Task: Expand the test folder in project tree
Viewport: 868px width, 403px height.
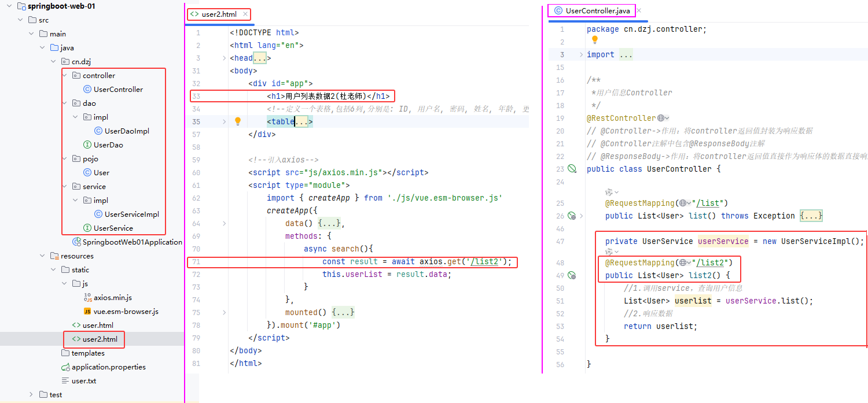Action: (31, 394)
